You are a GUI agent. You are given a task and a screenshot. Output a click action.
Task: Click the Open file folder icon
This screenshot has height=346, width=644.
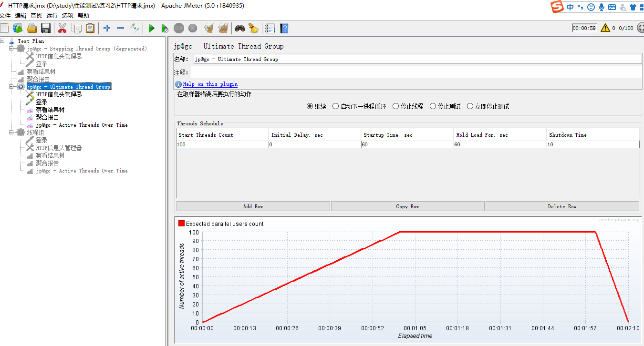31,28
